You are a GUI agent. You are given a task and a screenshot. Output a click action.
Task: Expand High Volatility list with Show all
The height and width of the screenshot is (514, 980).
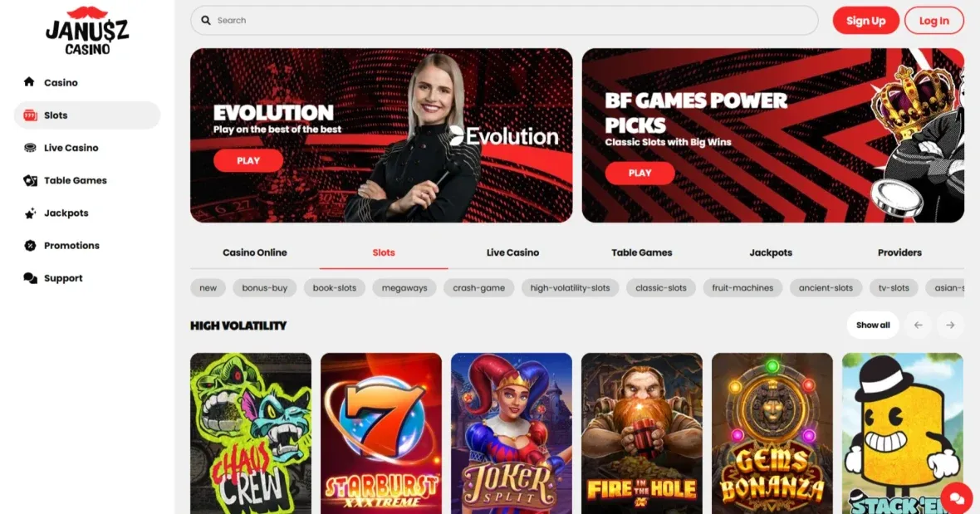tap(873, 325)
